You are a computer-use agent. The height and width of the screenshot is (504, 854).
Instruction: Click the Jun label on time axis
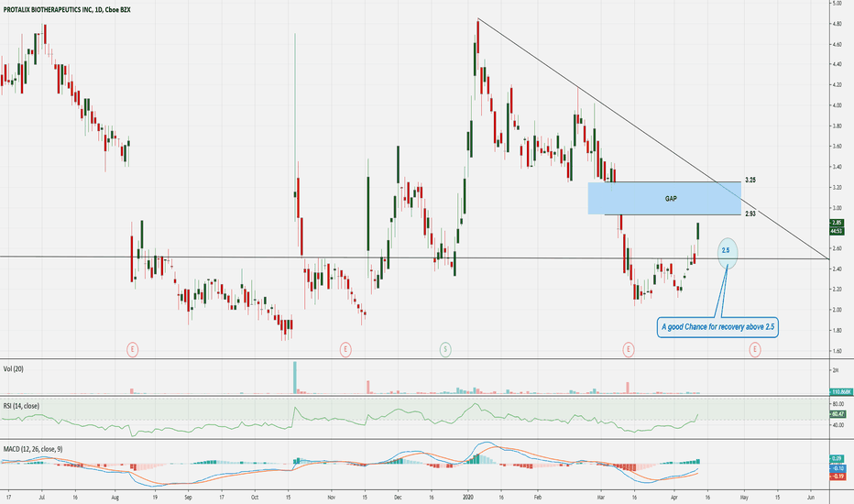pos(811,498)
